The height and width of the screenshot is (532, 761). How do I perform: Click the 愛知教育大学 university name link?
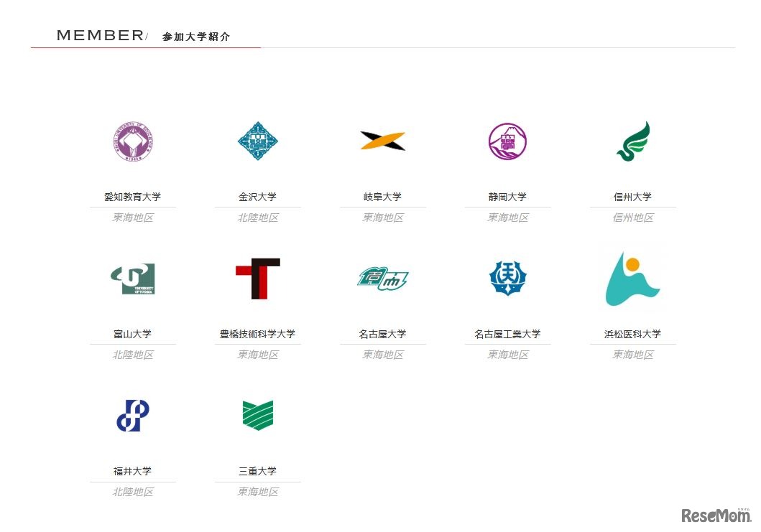click(x=133, y=196)
